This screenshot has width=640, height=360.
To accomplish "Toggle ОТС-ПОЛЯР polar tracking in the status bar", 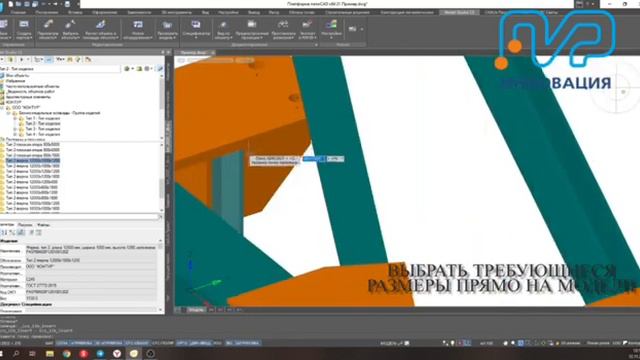I will coord(162,343).
